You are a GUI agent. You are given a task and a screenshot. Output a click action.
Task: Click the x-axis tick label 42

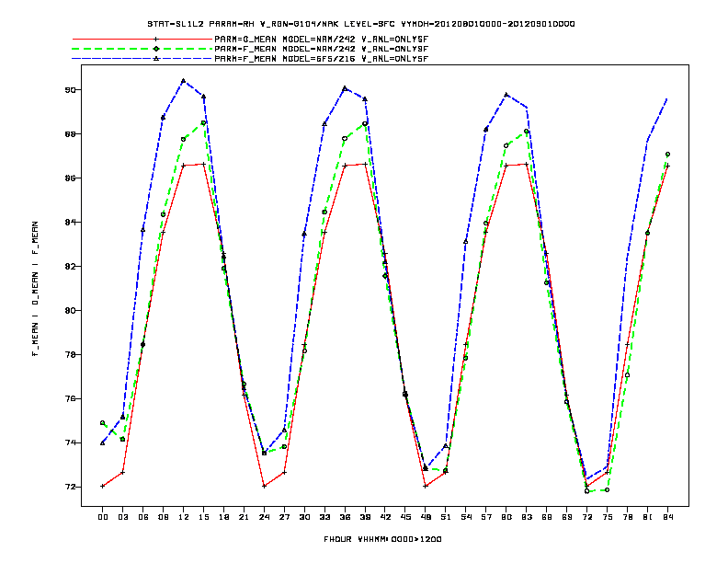pos(385,517)
